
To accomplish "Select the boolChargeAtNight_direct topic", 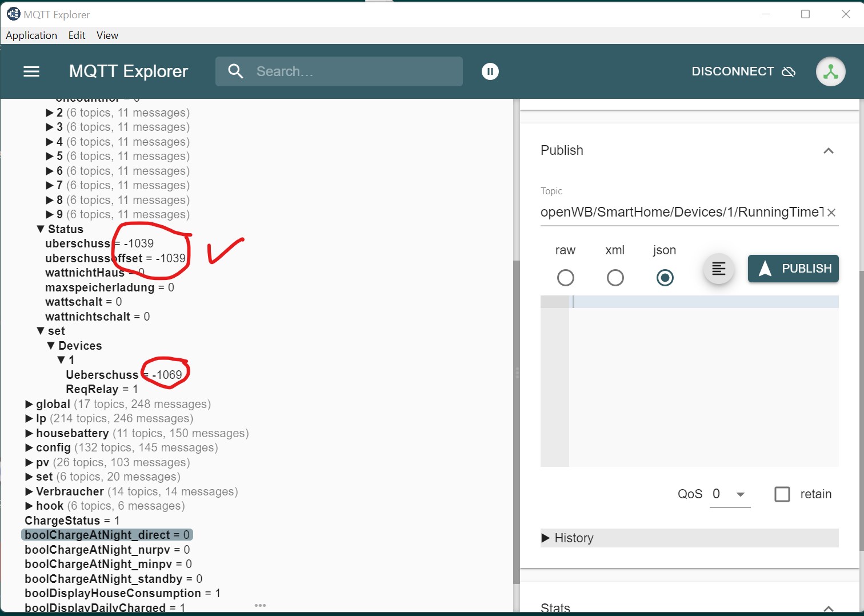I will [x=107, y=535].
